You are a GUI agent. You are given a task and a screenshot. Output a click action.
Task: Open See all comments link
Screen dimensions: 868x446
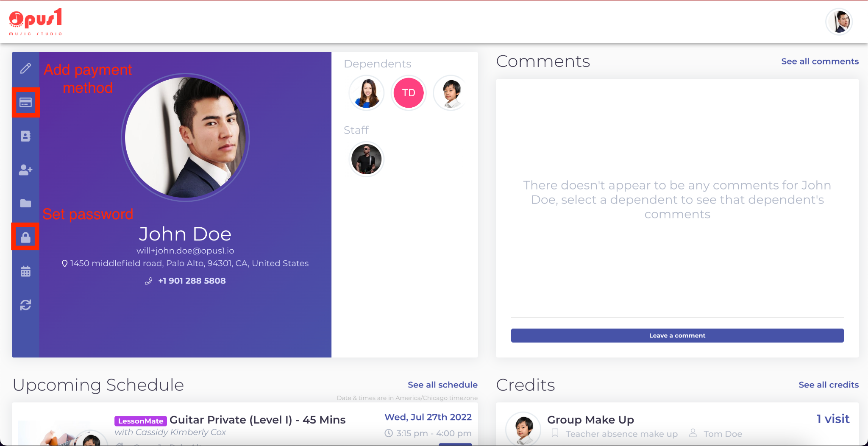click(x=820, y=61)
